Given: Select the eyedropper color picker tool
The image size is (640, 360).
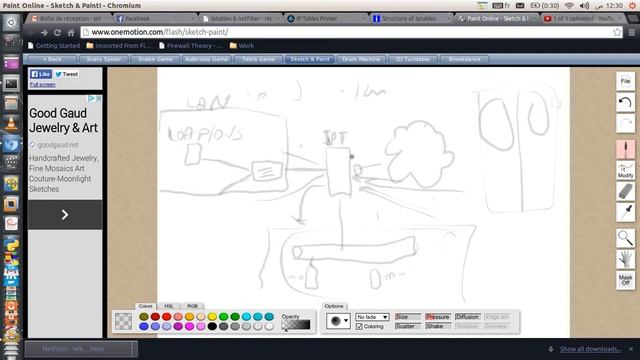Looking at the screenshot, I should (625, 213).
